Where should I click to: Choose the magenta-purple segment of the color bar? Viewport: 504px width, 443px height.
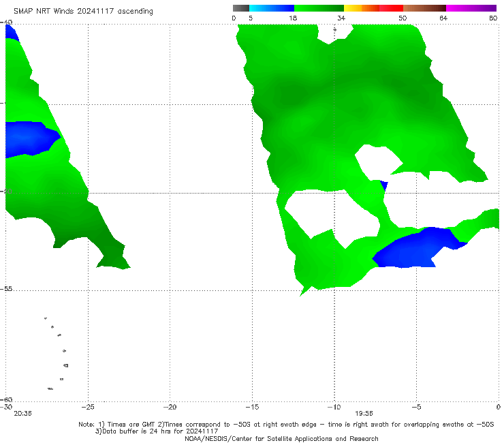[471, 8]
